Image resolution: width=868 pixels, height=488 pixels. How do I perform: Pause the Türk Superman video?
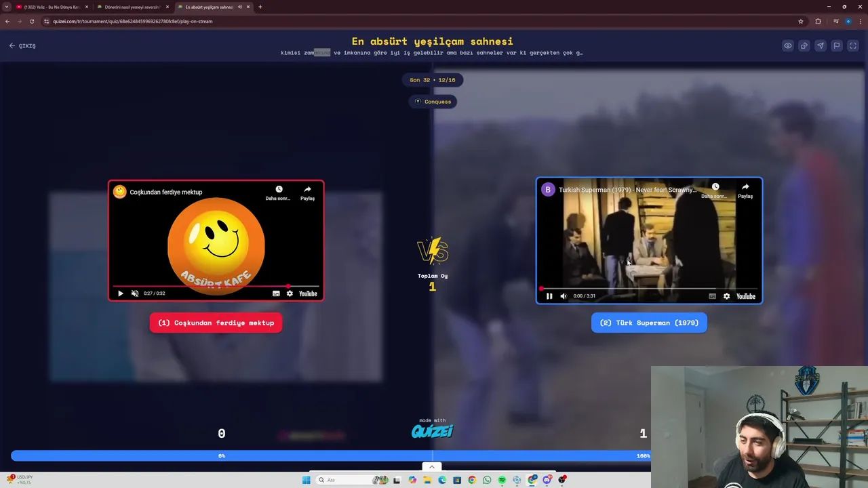click(x=549, y=296)
